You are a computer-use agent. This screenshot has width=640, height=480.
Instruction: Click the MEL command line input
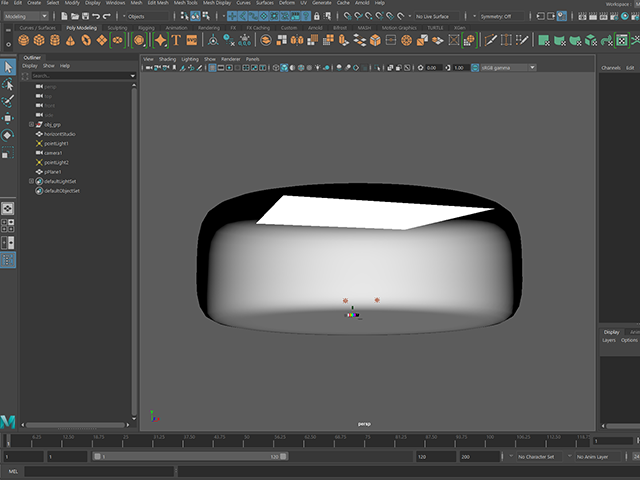(x=100, y=471)
